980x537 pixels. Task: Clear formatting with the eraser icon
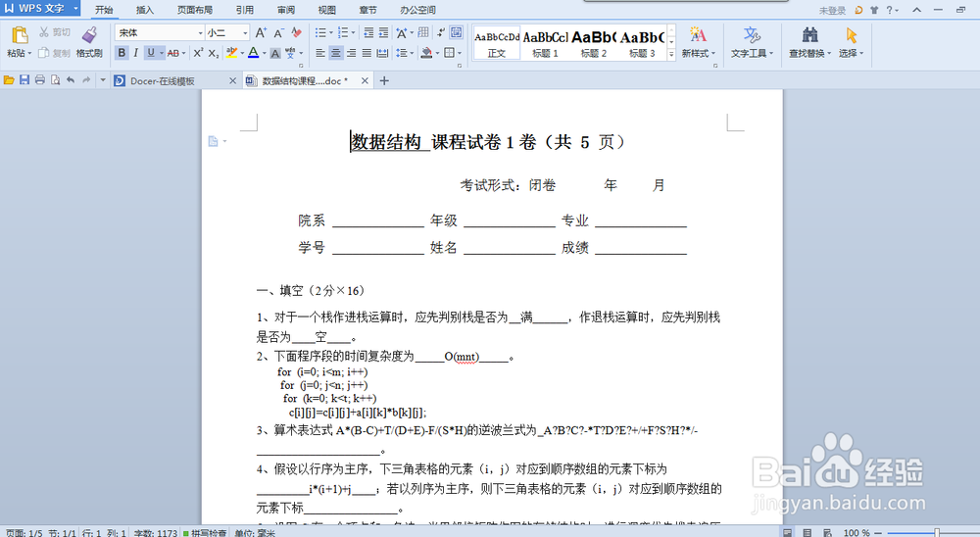[296, 32]
